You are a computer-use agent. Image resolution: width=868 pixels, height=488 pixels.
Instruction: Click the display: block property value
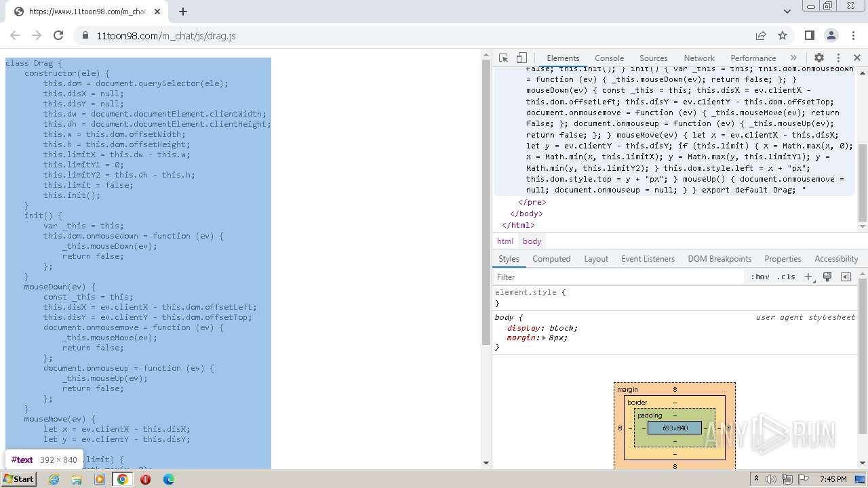(563, 328)
